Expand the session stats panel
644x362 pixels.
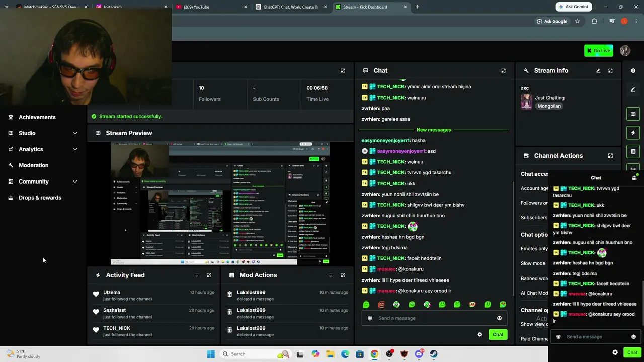click(x=343, y=71)
